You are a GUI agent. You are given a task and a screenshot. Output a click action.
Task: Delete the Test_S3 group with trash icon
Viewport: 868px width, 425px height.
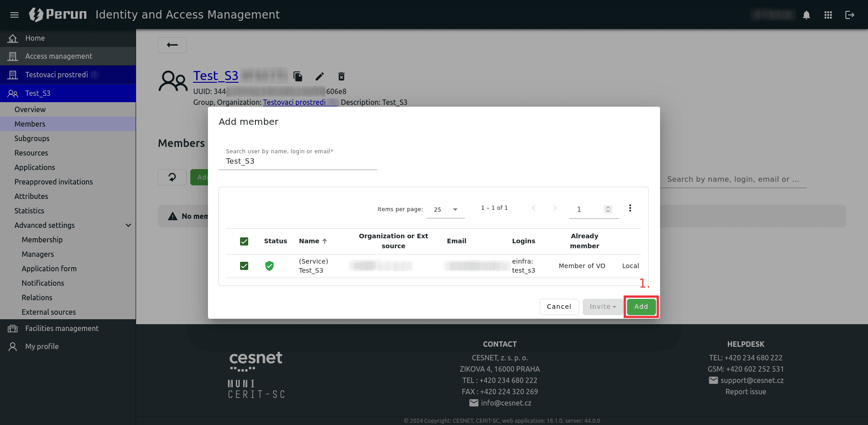point(341,76)
